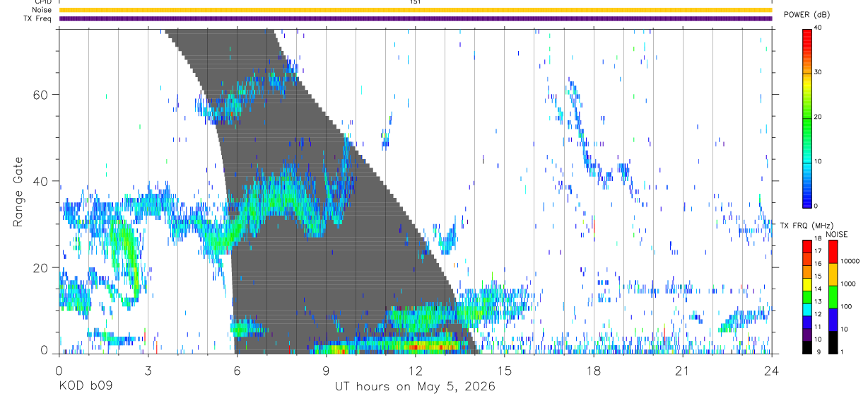Image resolution: width=868 pixels, height=401 pixels.
Task: Click the '100' tick on NOISE scale
Action: pyautogui.click(x=845, y=307)
